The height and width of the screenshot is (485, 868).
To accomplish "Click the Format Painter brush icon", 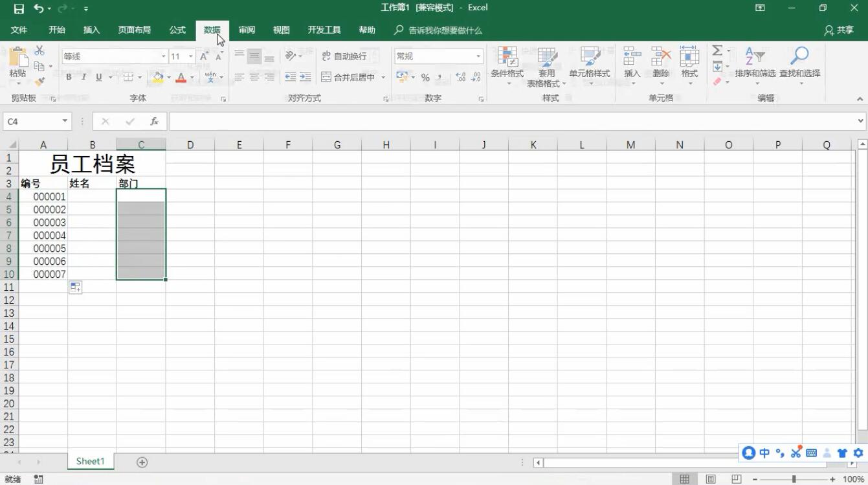I will tap(39, 81).
